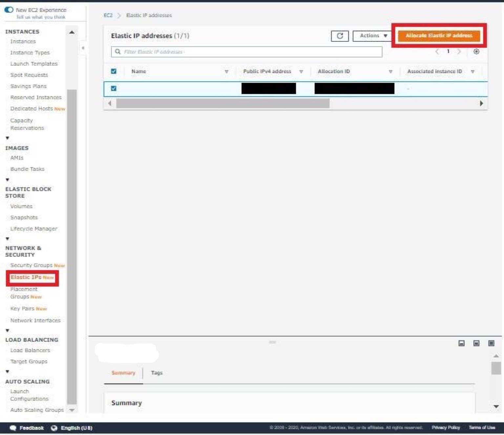Refresh the Elastic IP addresses list
The image size is (504, 435).
point(340,36)
